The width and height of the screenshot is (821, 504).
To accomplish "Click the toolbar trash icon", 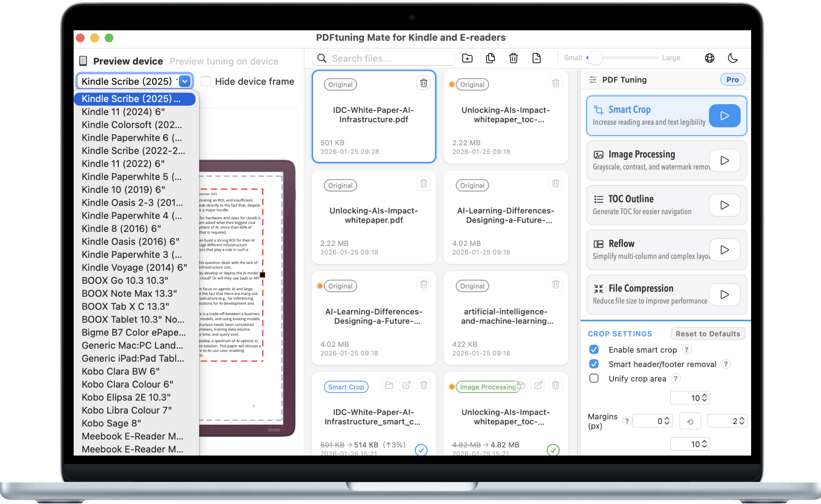I will 513,58.
